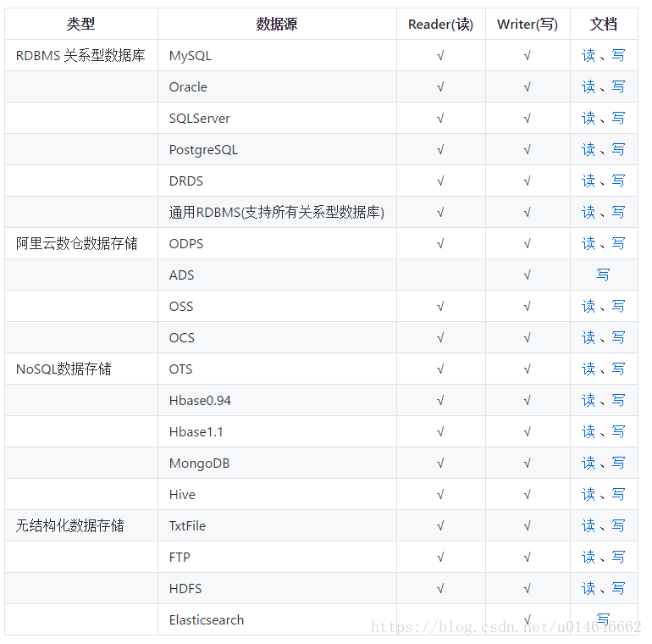652x644 pixels.
Task: Open the HDFS read (读) doc link
Action: [588, 588]
